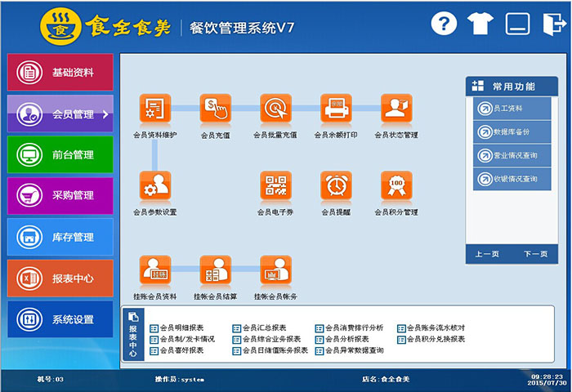
Task: Open 会员参数设置 icon
Action: coord(155,185)
